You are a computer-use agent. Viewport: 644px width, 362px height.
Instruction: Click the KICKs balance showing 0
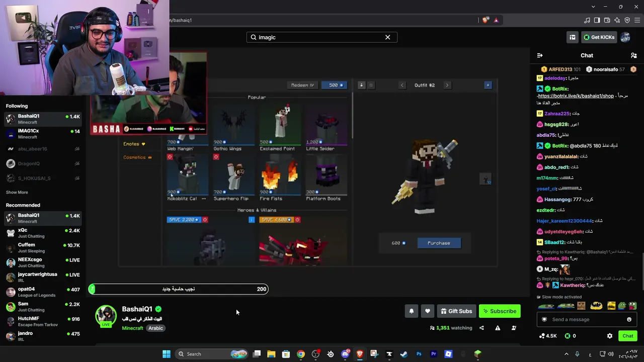click(x=570, y=336)
